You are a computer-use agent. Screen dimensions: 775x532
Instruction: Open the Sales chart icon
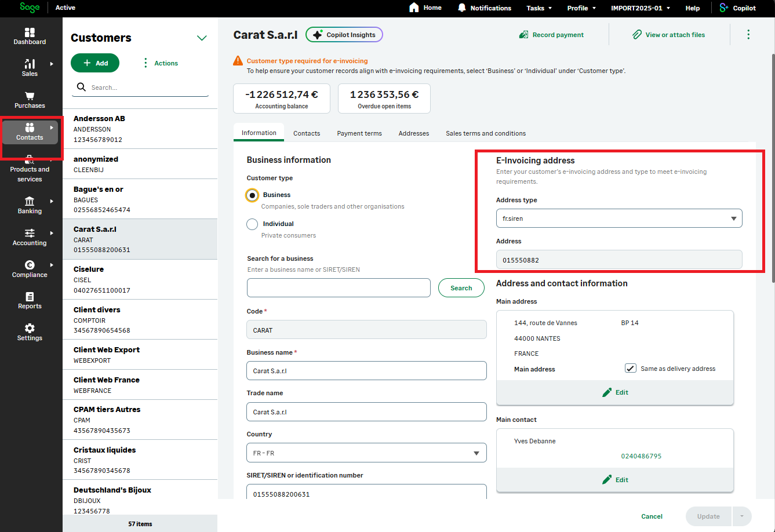(x=30, y=64)
